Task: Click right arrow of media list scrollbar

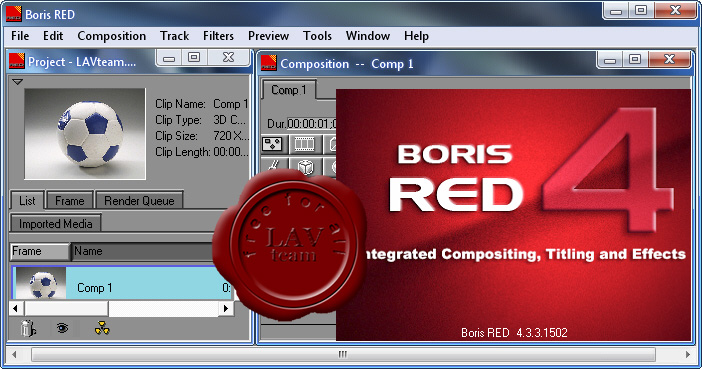Action: tap(226, 308)
